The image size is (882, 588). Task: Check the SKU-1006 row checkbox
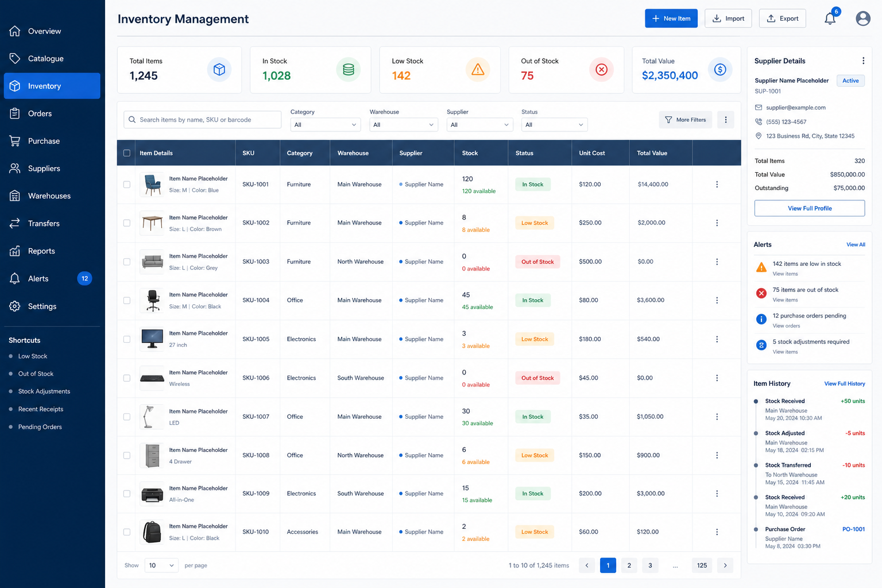tap(127, 378)
